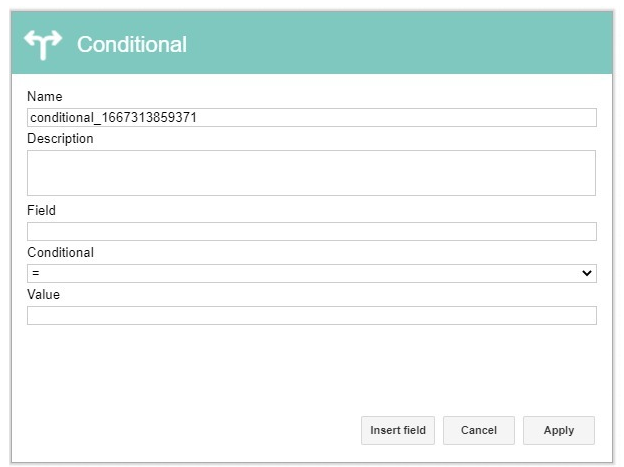Select the "=" operator shown in combo box
The image size is (624, 467).
pos(36,273)
